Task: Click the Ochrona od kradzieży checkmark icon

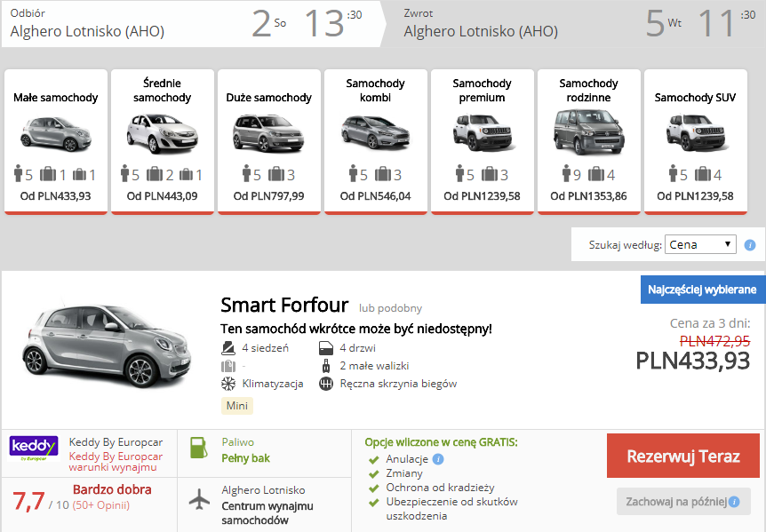Action: (x=374, y=488)
